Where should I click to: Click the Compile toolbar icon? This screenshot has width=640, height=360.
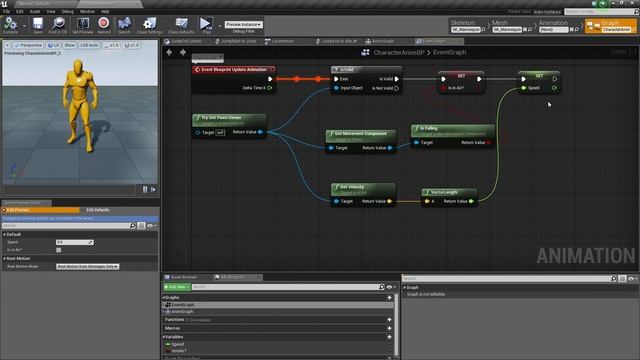[10, 25]
